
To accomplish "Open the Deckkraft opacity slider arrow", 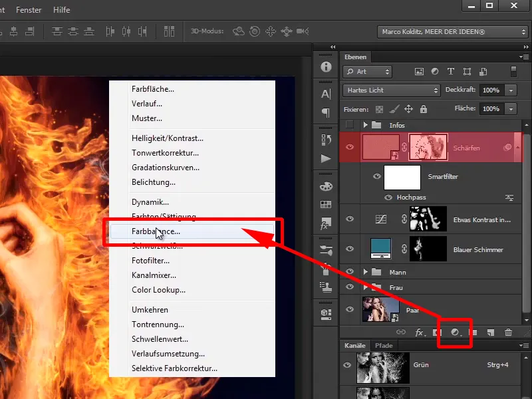I will [511, 90].
